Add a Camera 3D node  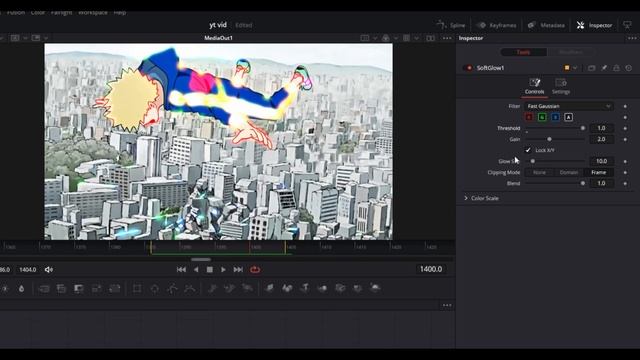click(x=340, y=288)
